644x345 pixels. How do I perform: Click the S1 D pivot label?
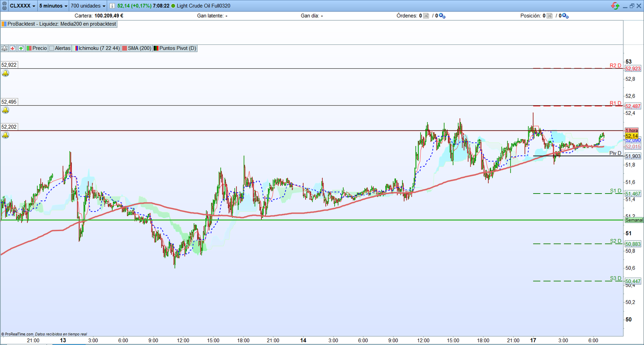[x=615, y=191]
